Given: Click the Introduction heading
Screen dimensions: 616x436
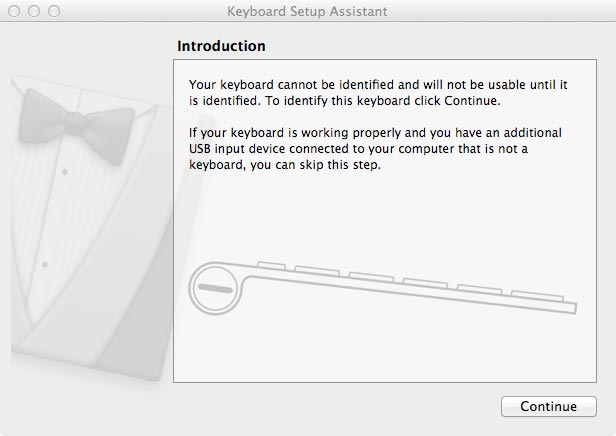Looking at the screenshot, I should pyautogui.click(x=221, y=46).
